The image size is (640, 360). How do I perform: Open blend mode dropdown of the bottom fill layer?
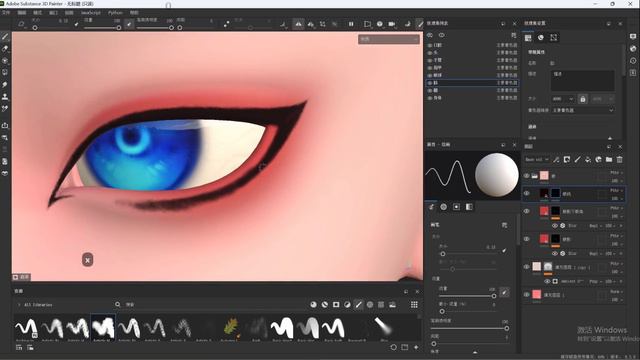click(616, 291)
